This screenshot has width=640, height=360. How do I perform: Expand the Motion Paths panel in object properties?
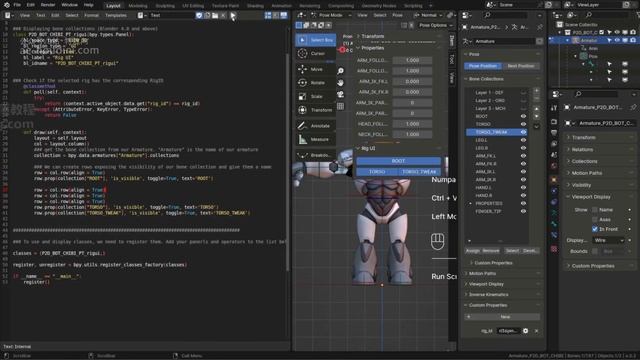[x=600, y=173]
